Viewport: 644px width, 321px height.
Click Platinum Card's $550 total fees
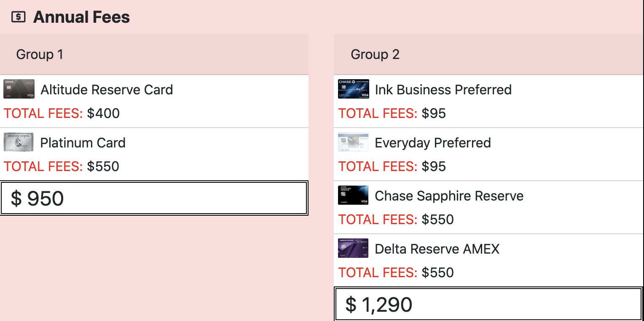tap(103, 166)
